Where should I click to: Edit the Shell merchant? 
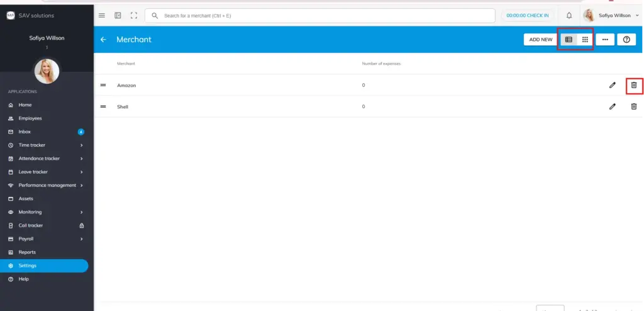coord(613,106)
